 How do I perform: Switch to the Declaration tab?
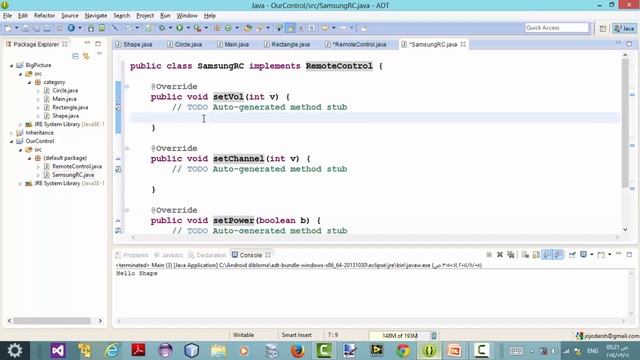pos(207,255)
